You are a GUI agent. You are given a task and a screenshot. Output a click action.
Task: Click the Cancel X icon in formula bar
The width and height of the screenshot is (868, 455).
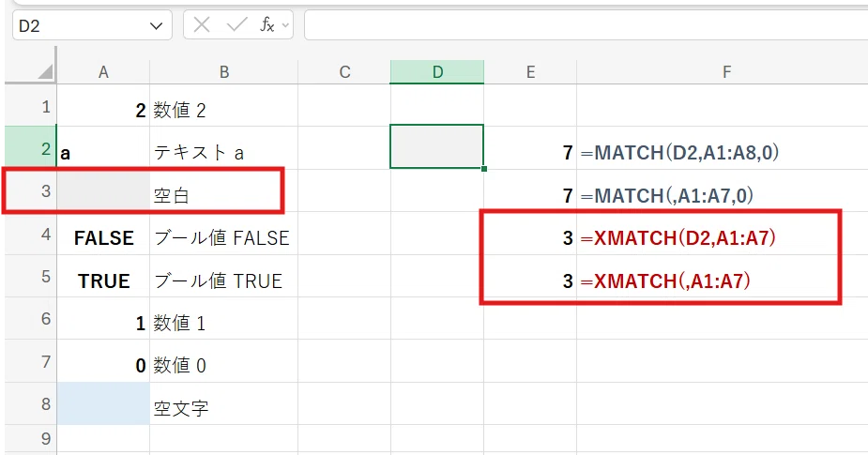click(202, 25)
